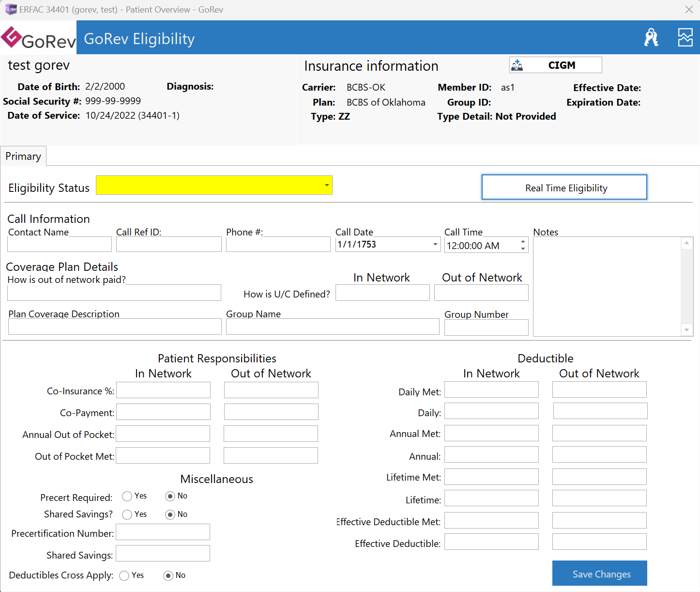Click the Call Ref ID field

click(x=169, y=244)
